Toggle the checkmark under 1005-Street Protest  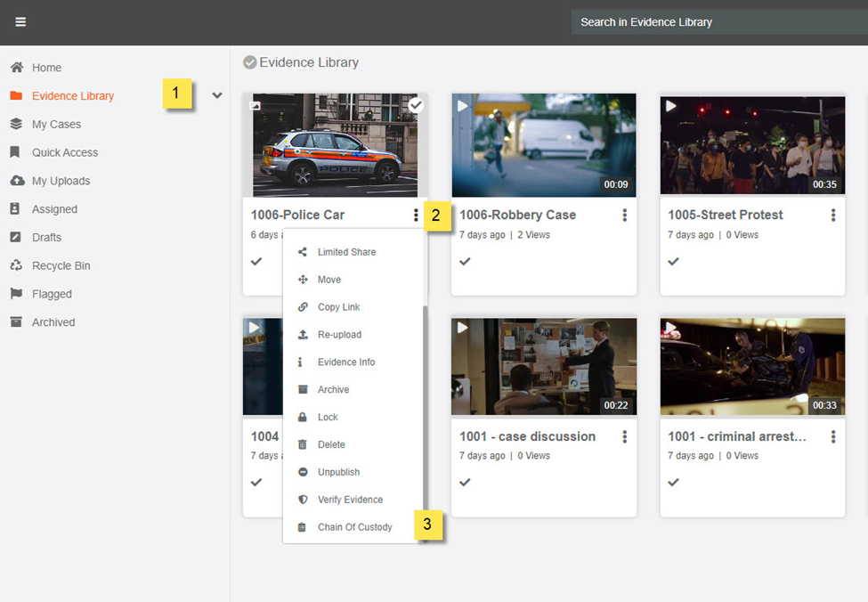click(x=673, y=261)
